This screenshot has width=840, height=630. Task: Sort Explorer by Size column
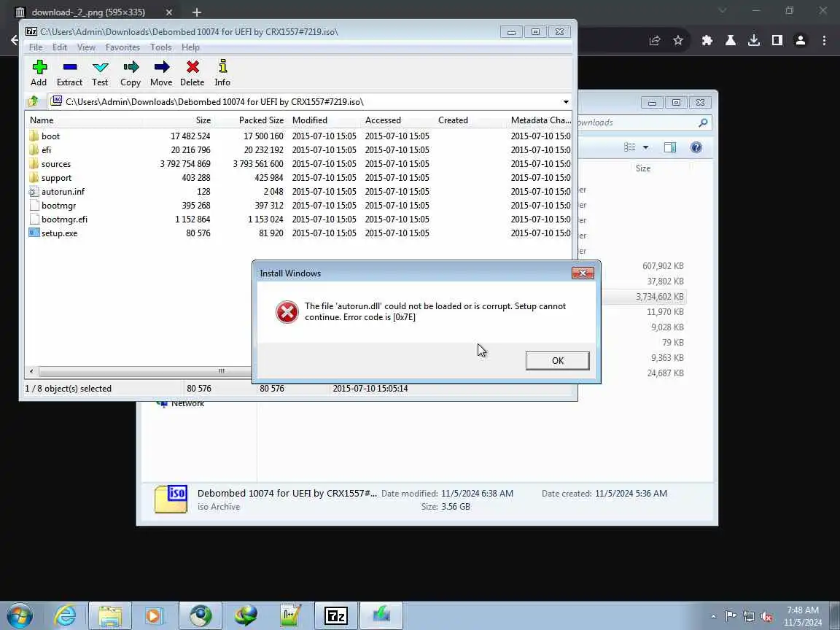pyautogui.click(x=643, y=168)
